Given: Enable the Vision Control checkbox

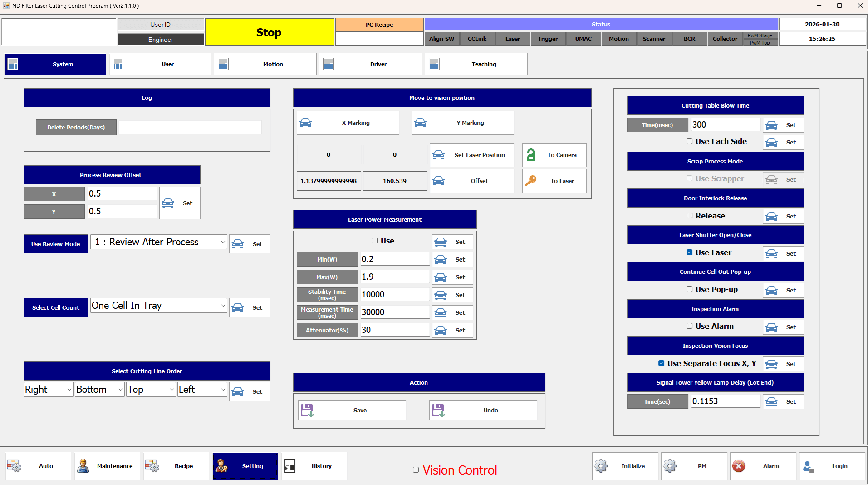Looking at the screenshot, I should (x=416, y=470).
